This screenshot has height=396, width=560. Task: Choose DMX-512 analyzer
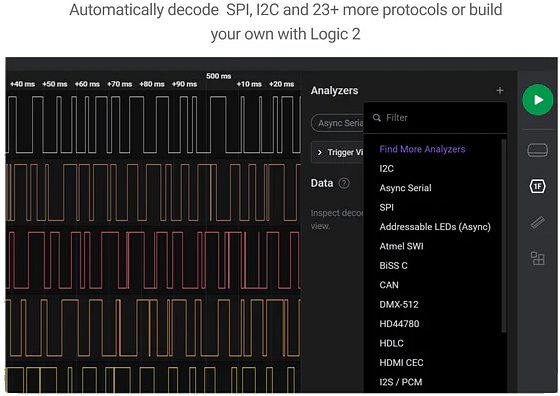(399, 305)
